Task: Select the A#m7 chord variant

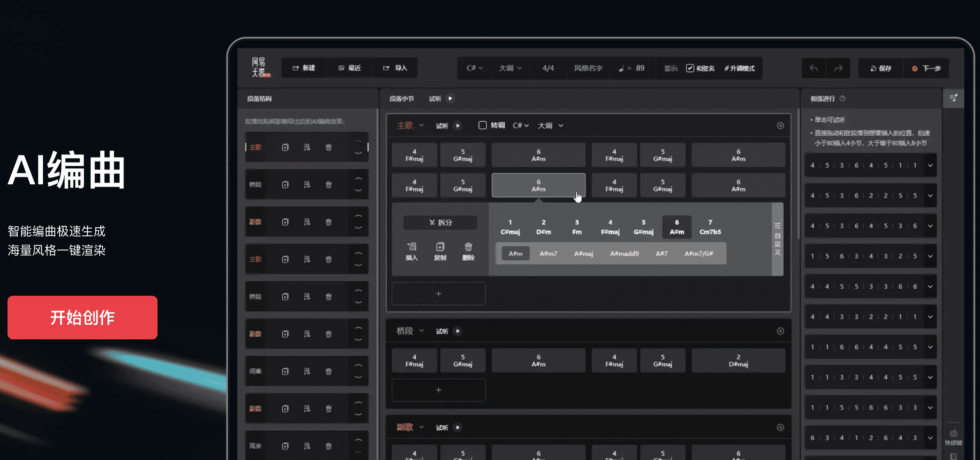Action: point(548,254)
